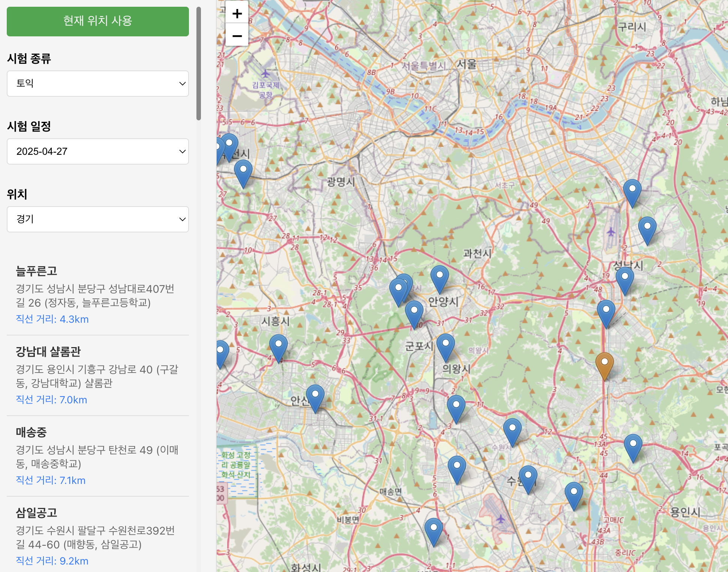728x572 pixels.
Task: Click the map zoom out minus button
Action: [x=237, y=36]
